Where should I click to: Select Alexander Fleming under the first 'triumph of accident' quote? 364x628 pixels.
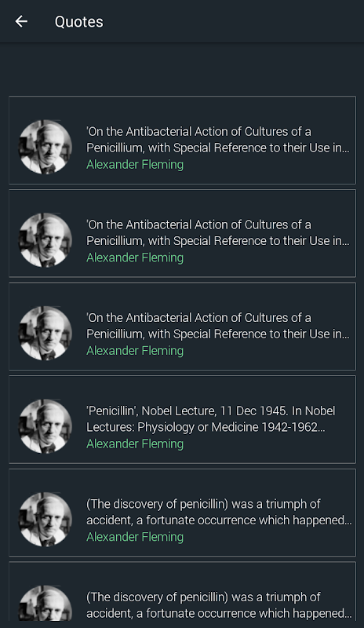[x=135, y=537]
